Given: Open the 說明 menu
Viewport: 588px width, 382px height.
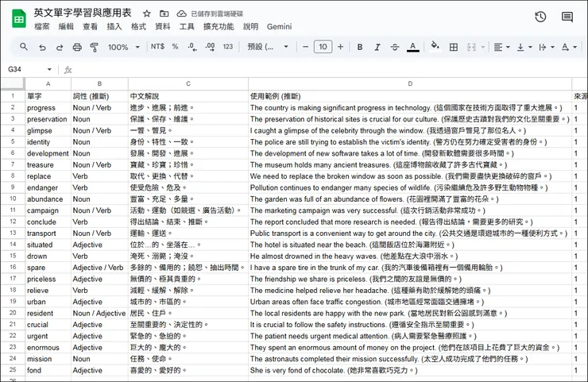Looking at the screenshot, I should click(x=250, y=27).
